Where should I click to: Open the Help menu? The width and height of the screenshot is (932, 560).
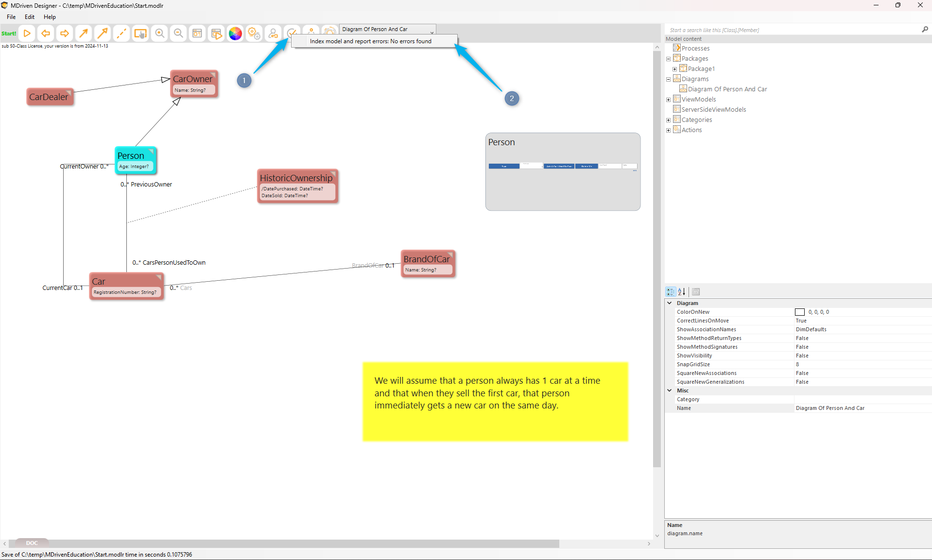[x=50, y=17]
